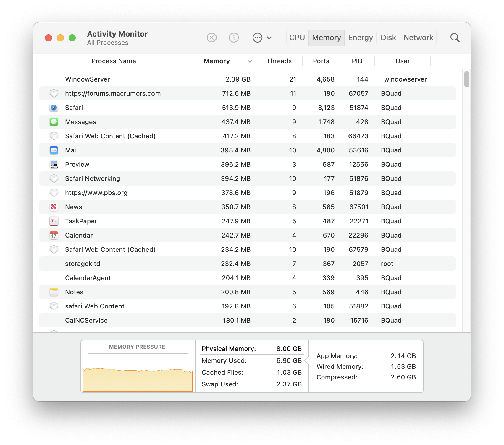Screen dimensions: 504x445
Task: Sort by the Ports column header
Action: tap(321, 61)
